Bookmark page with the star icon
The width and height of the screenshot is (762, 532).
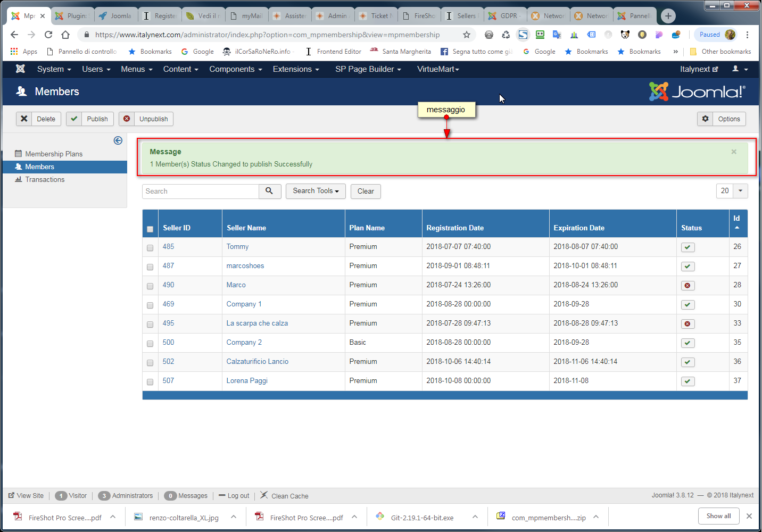point(467,35)
